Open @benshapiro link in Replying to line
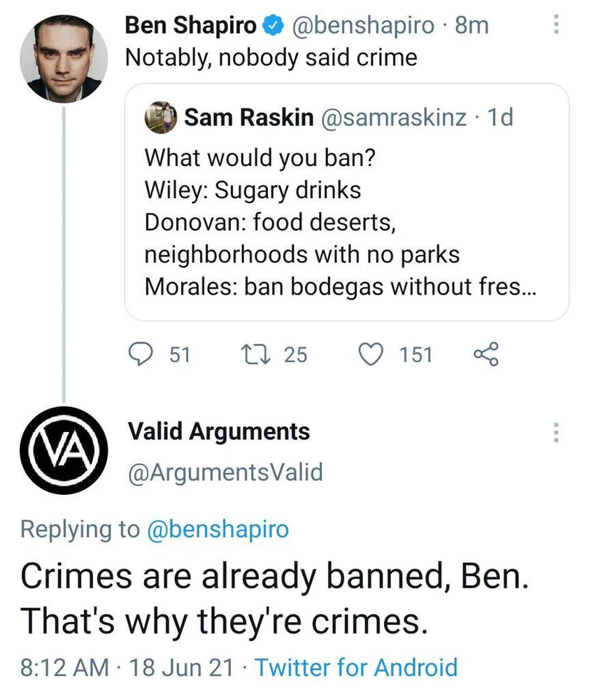The width and height of the screenshot is (589, 700). point(217,528)
